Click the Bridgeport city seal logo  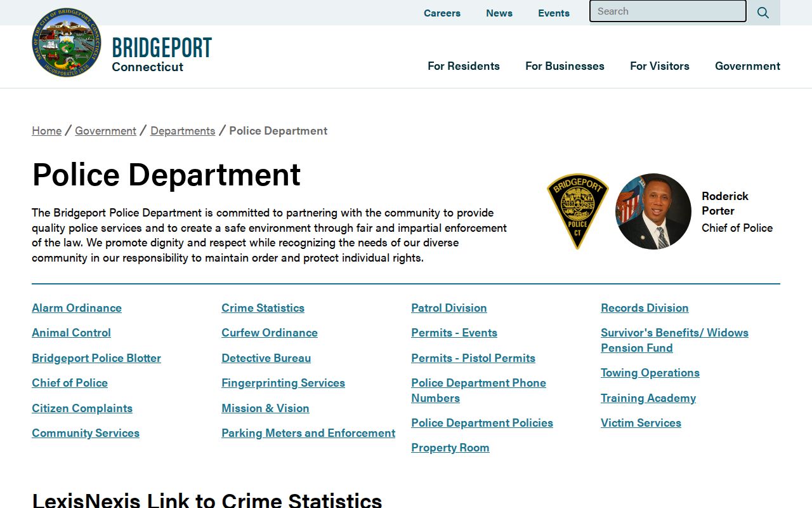[x=67, y=43]
